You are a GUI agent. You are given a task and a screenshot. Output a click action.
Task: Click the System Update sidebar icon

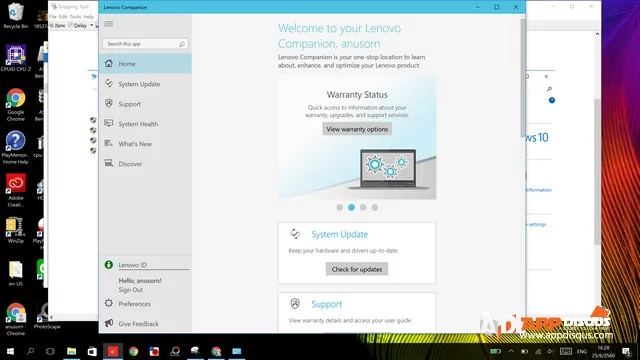[x=109, y=84]
